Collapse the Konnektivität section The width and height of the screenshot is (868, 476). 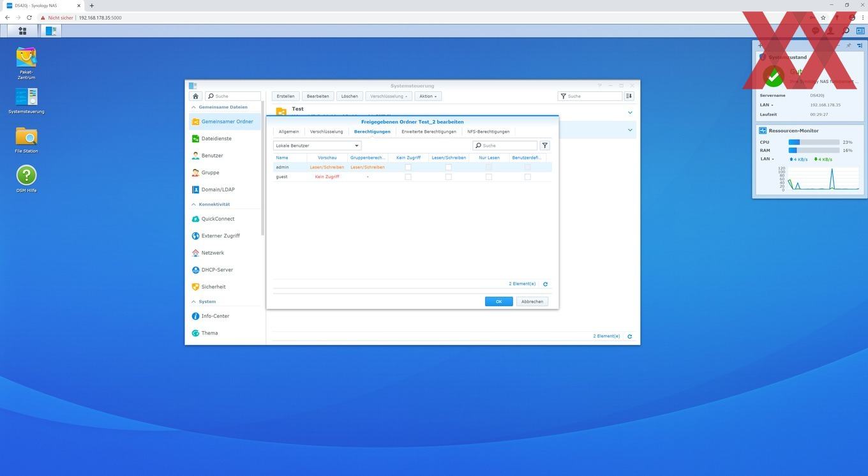pyautogui.click(x=194, y=204)
